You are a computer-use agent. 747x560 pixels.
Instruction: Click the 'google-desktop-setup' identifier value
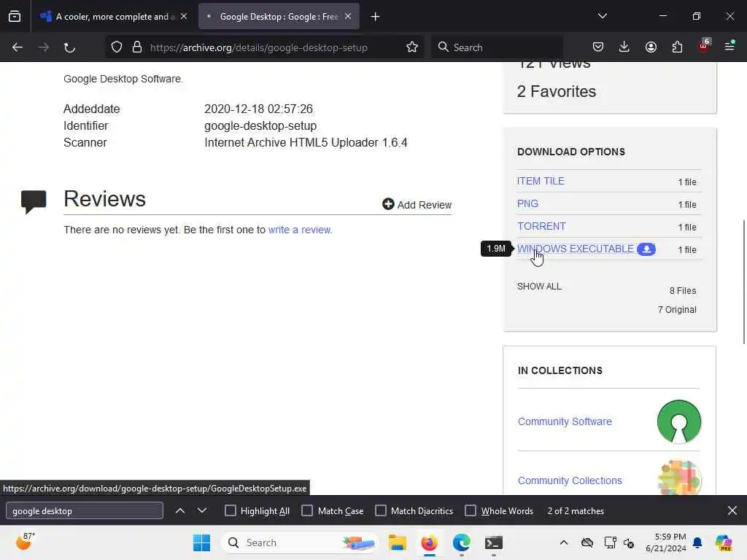tap(260, 125)
